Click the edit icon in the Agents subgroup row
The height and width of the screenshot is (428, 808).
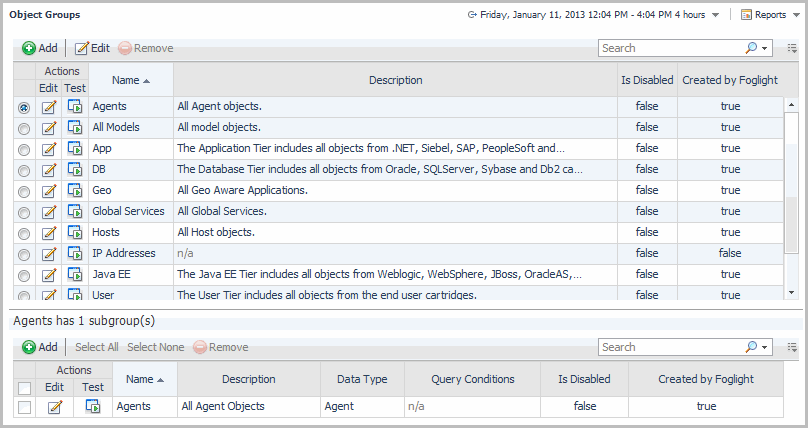(x=55, y=406)
